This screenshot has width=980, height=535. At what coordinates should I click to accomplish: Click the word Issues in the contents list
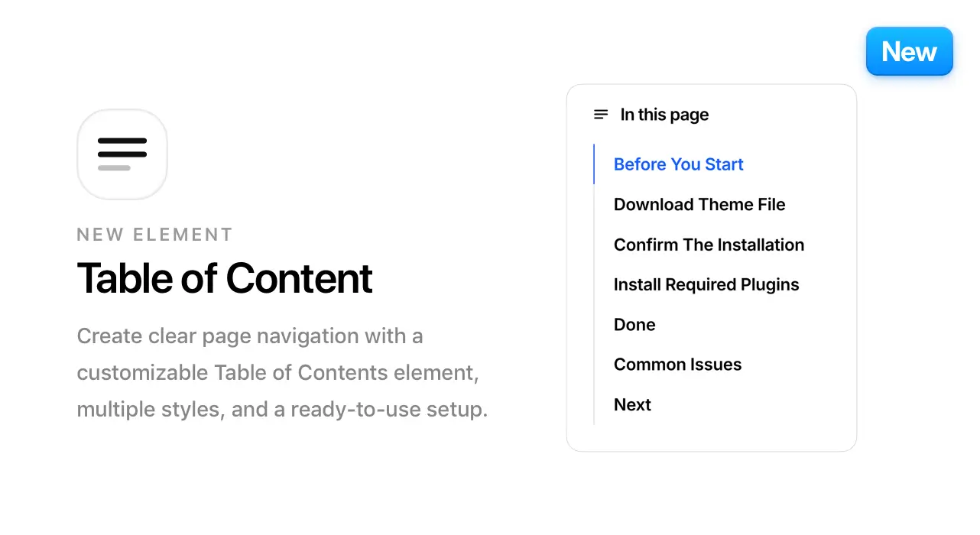click(717, 365)
